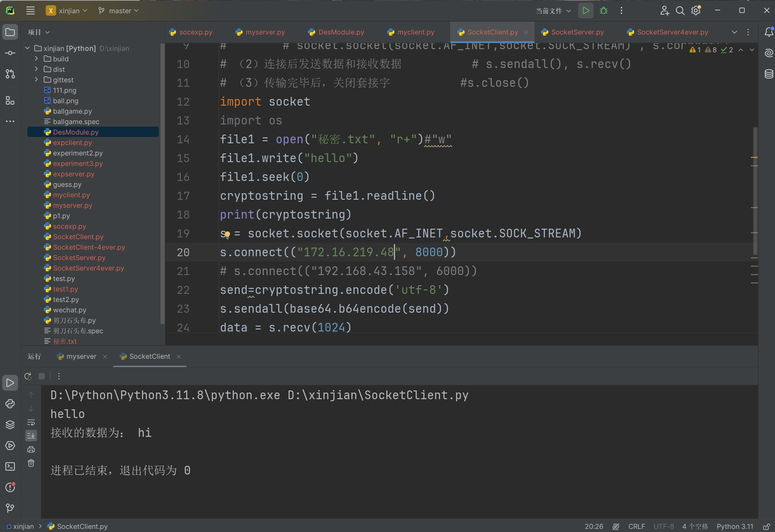Run the current file with green play button

pos(586,11)
